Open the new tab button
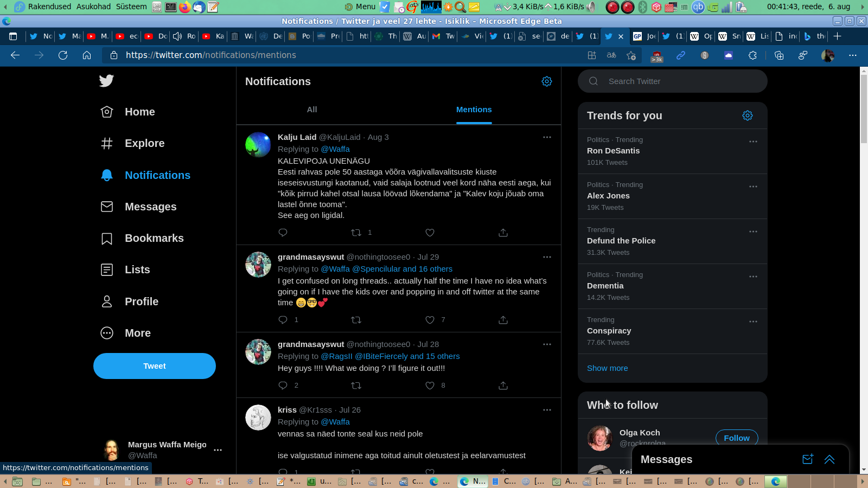Image resolution: width=868 pixels, height=488 pixels. [x=838, y=36]
